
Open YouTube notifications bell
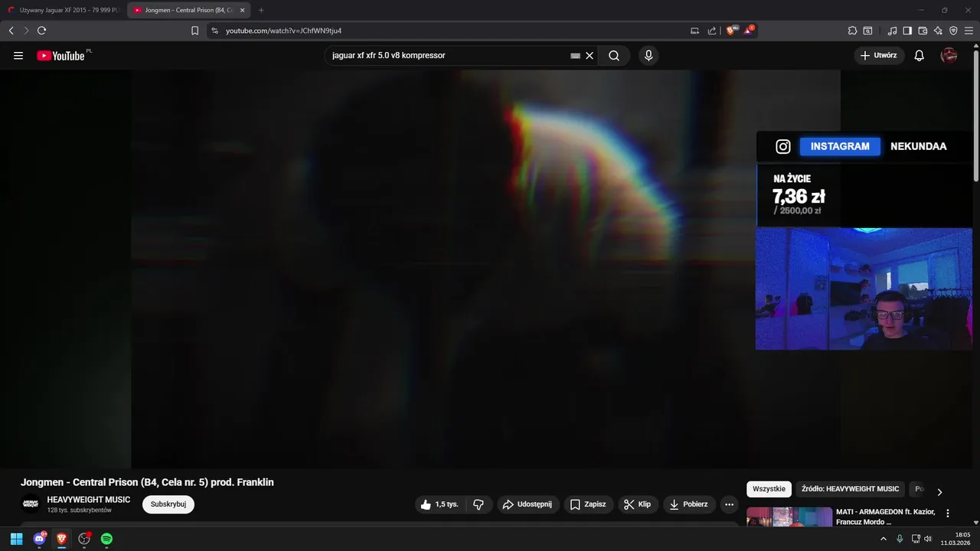pyautogui.click(x=920, y=56)
